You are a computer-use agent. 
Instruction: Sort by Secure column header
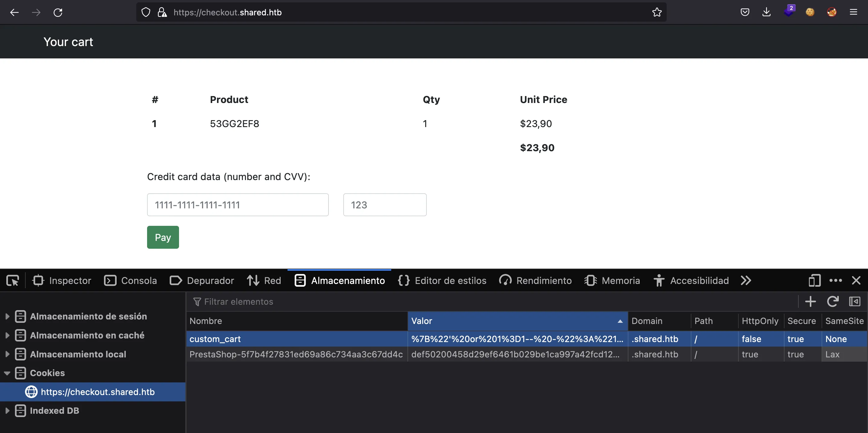[802, 321]
